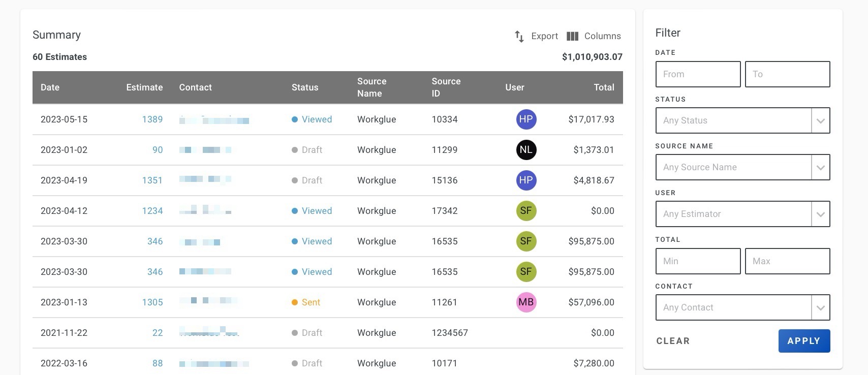Sort by the Status column header
Viewport: 868px width, 375px height.
click(305, 87)
